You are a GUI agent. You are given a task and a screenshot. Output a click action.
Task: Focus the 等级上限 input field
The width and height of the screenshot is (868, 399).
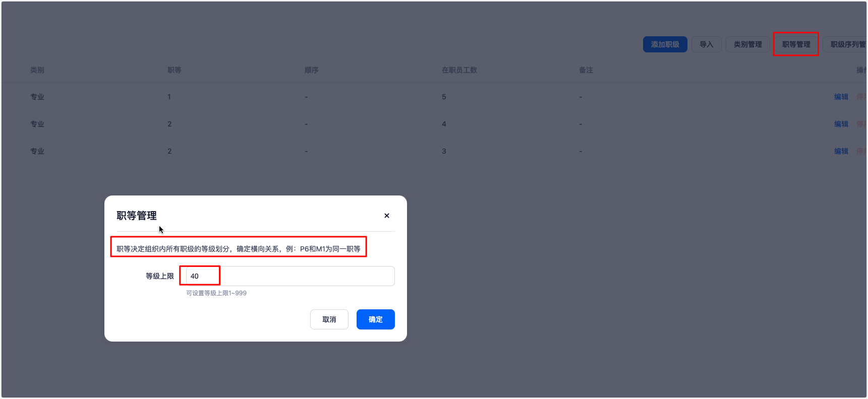tap(290, 276)
